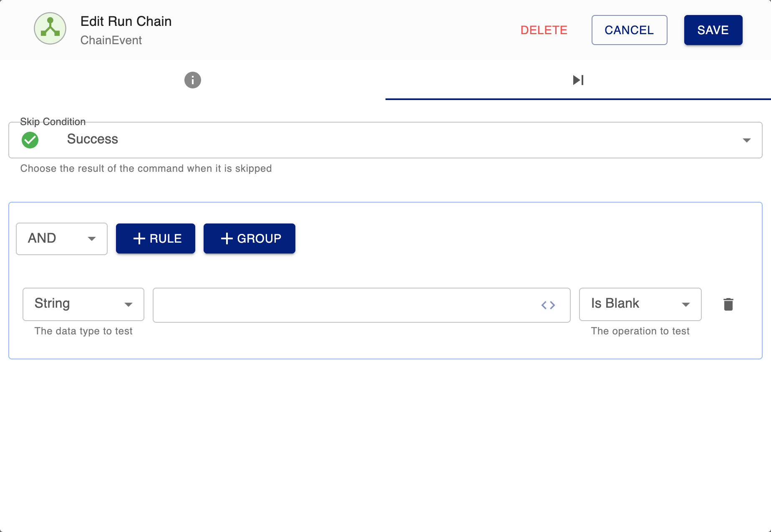The image size is (771, 532).
Task: Click the skip-forward icon above the active tab
Action: click(x=578, y=80)
